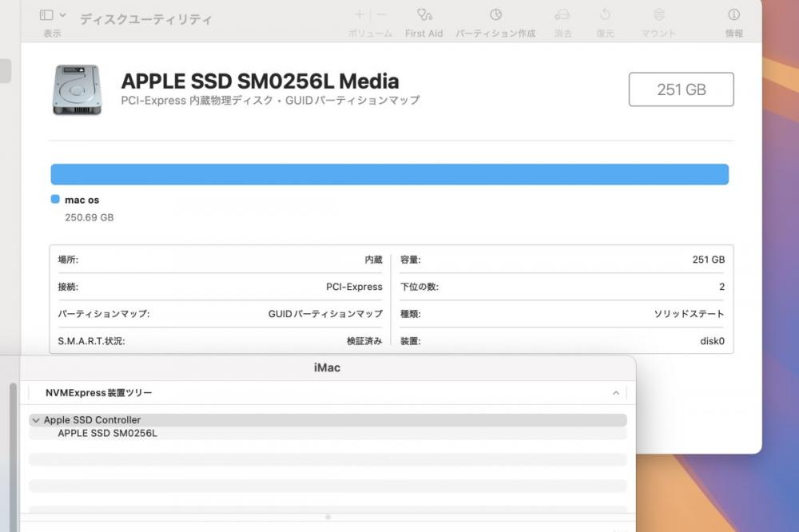This screenshot has width=799, height=532.
Task: Click the pane divider handle dot
Action: pos(328,518)
